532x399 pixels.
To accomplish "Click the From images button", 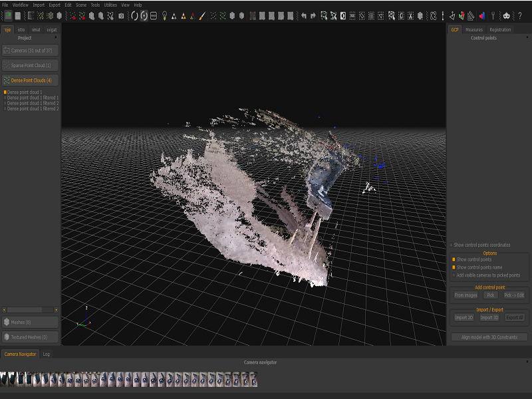I will (x=466, y=295).
